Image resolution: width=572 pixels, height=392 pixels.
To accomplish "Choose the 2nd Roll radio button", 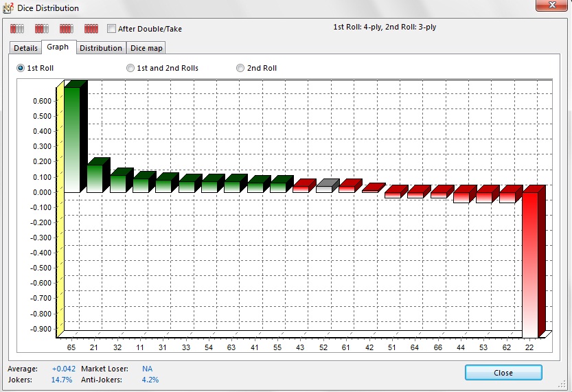I will pyautogui.click(x=240, y=68).
